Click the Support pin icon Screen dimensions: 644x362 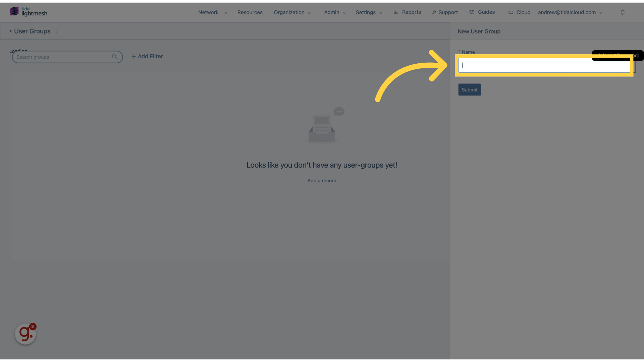(433, 12)
